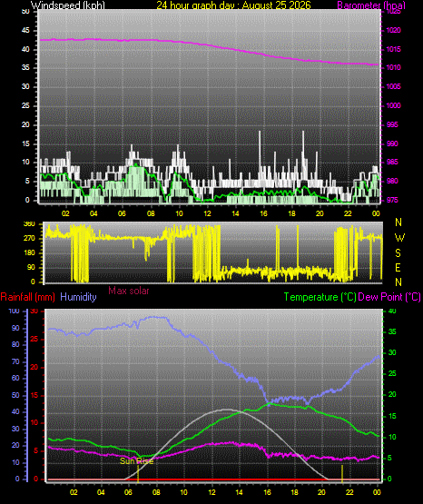Click the '180' wind direction axis value

pyautogui.click(x=30, y=253)
